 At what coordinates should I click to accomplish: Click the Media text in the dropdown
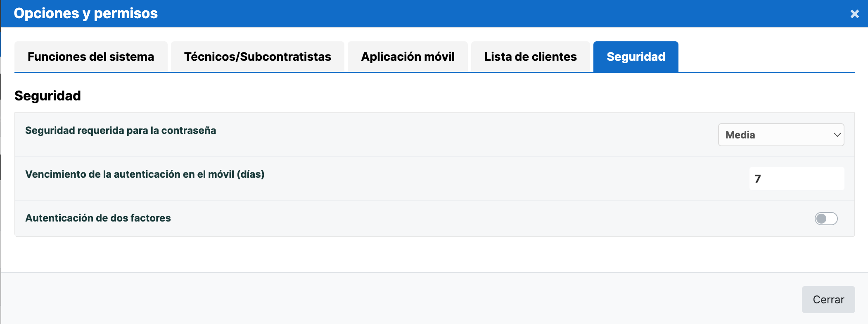[x=740, y=135]
